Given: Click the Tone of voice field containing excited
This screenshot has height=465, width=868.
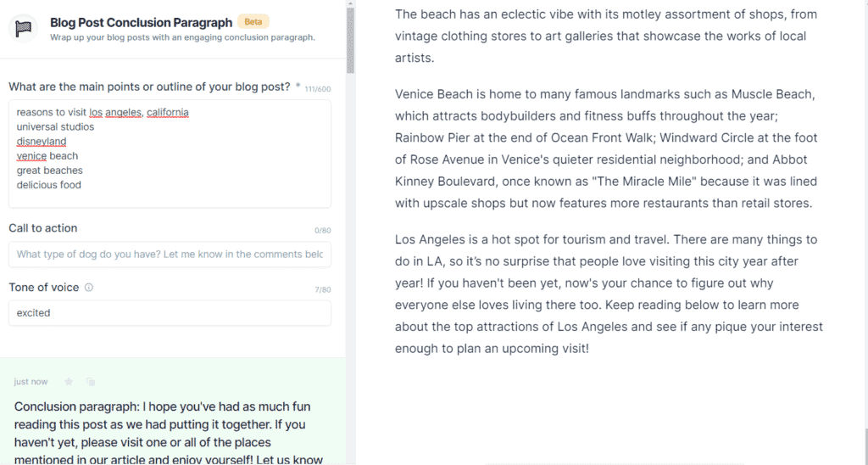Looking at the screenshot, I should pos(170,313).
